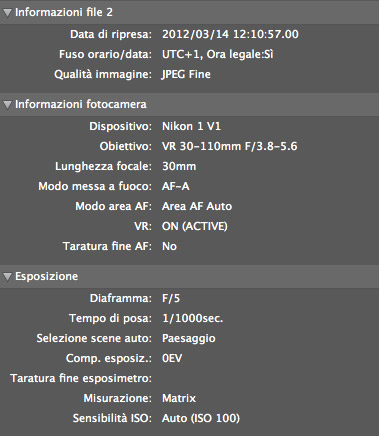Viewport: 379px width, 436px height.
Task: Collapse the Informazioni file 2 section
Action: point(7,13)
